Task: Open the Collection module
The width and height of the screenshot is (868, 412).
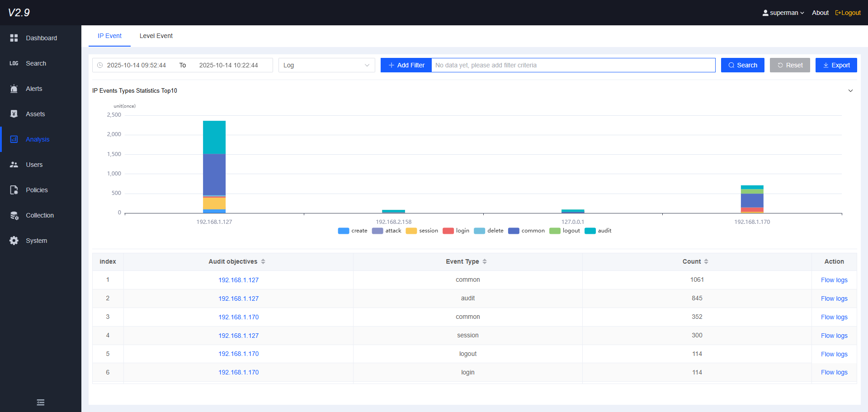Action: click(40, 215)
